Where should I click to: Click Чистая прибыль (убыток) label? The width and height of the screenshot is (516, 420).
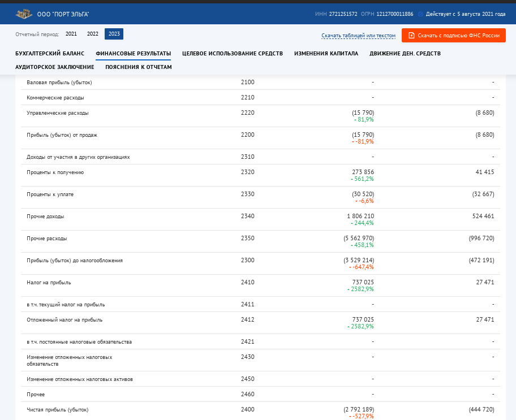58,410
